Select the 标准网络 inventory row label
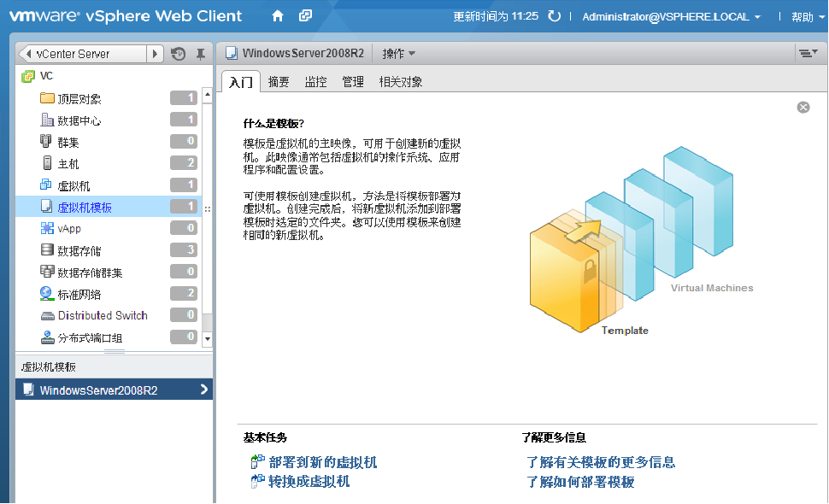 (79, 295)
